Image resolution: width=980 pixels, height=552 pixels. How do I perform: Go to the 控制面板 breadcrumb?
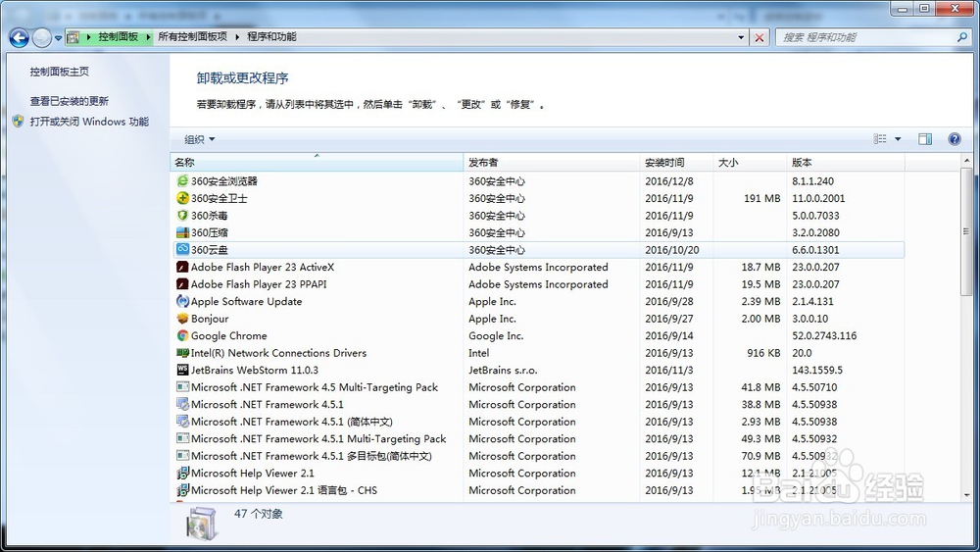(119, 37)
